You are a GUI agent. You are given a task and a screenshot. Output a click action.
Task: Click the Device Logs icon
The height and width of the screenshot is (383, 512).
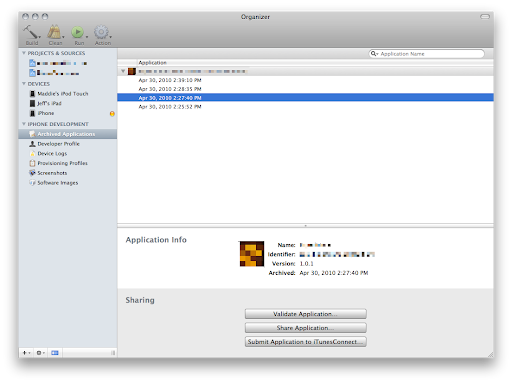point(32,153)
